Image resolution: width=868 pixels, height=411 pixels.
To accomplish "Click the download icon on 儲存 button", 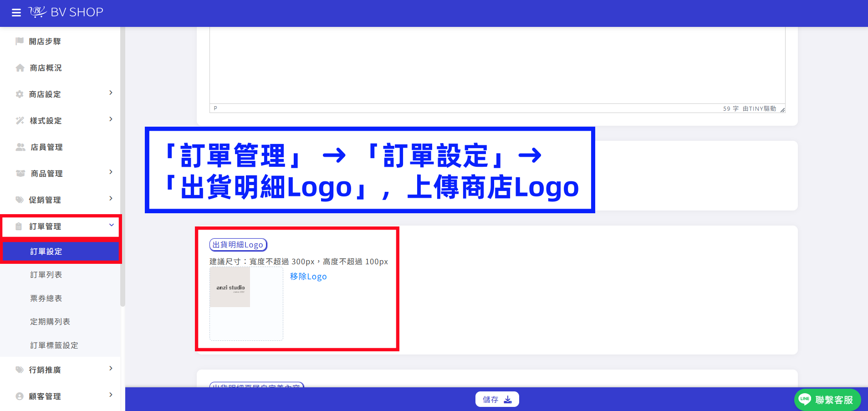I will click(508, 400).
